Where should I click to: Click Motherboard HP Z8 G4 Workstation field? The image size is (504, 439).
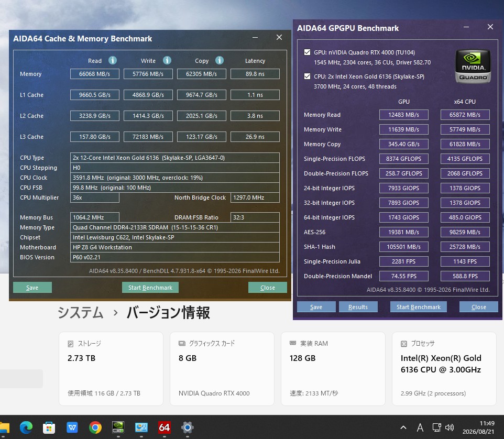175,247
